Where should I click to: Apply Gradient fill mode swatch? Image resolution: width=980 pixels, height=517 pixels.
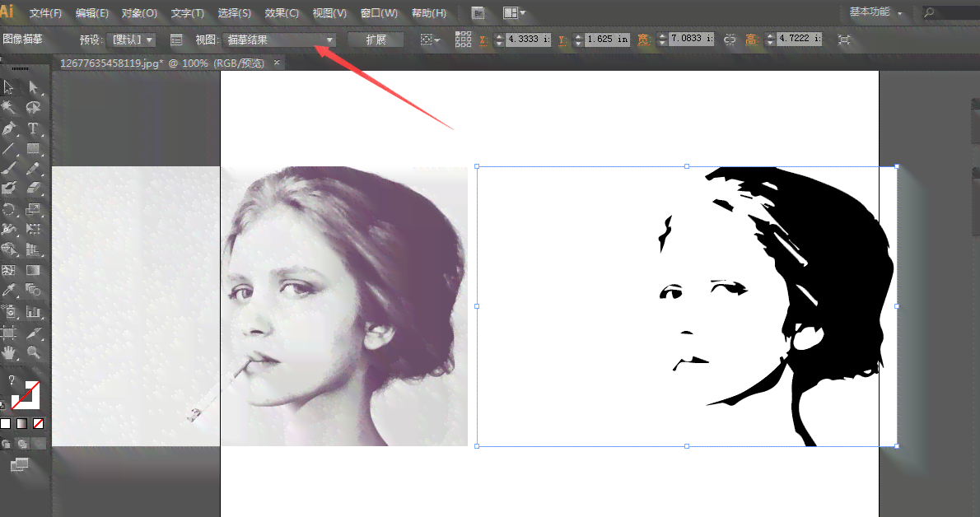[22, 423]
